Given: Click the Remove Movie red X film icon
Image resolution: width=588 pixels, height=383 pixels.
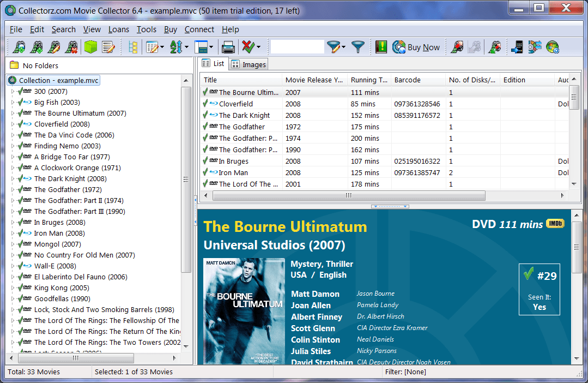Looking at the screenshot, I should click(x=71, y=47).
